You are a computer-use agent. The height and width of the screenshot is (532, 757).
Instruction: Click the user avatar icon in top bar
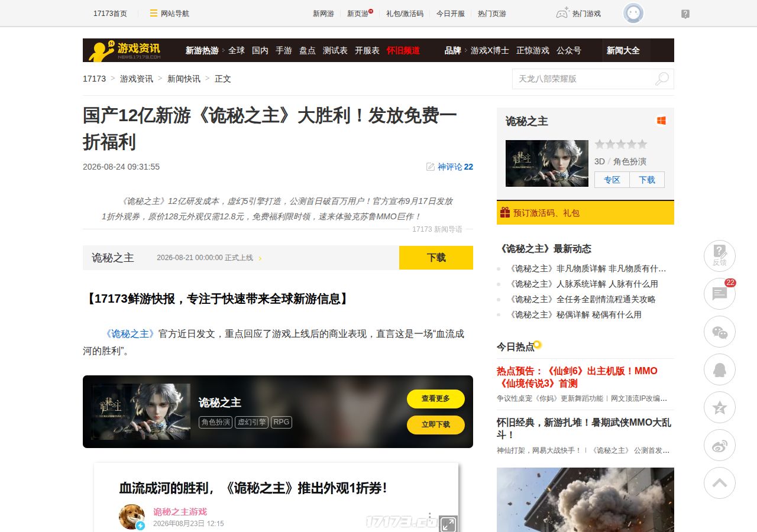pyautogui.click(x=633, y=13)
